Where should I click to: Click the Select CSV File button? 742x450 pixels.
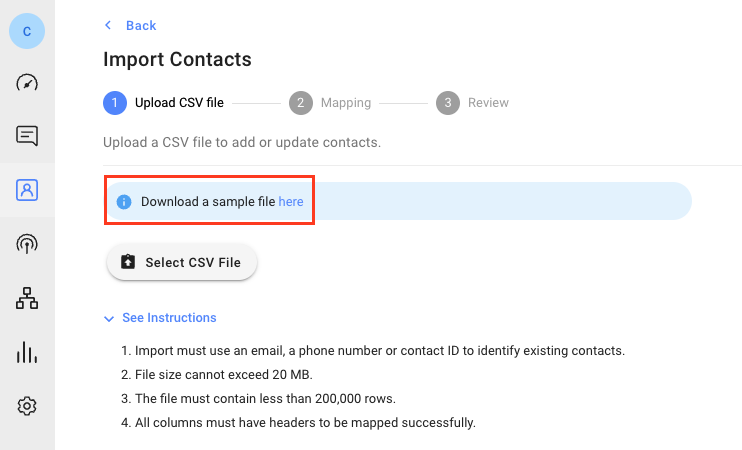[x=182, y=263]
